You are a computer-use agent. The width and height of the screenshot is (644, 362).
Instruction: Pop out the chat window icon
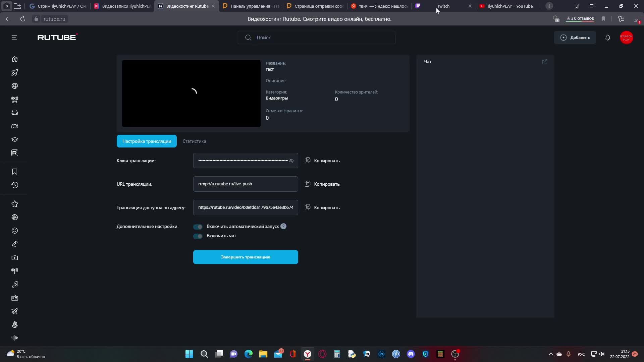(544, 62)
